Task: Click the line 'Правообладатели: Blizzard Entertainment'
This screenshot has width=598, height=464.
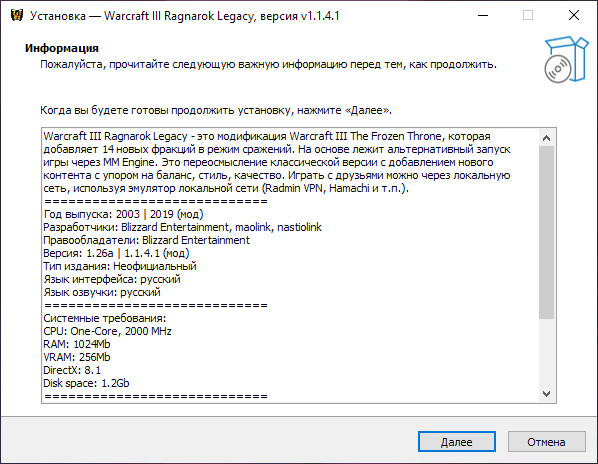Action: click(x=146, y=240)
